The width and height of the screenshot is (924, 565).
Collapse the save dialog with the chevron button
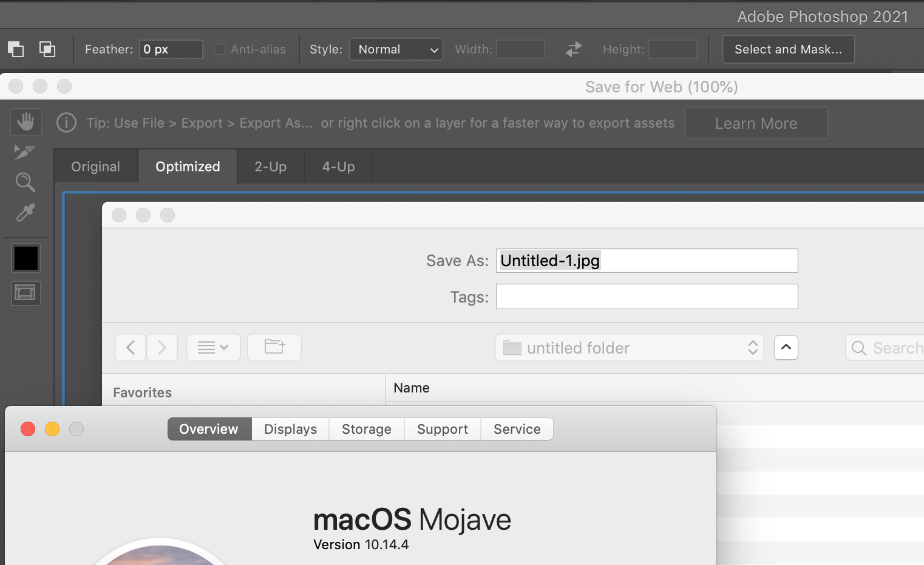[x=786, y=347]
